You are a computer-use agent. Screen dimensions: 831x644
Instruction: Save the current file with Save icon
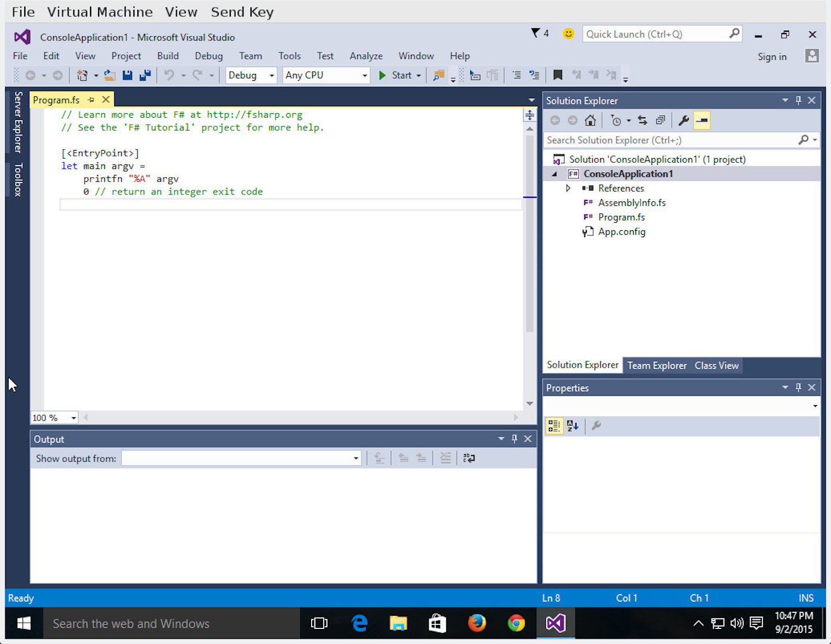point(128,75)
